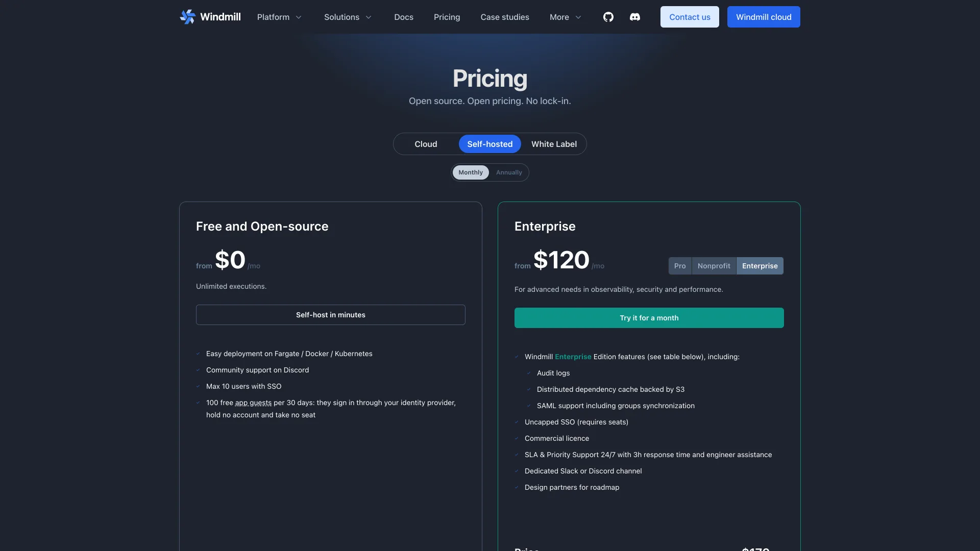Expand the More menu chevron
This screenshot has height=551, width=980.
(x=578, y=17)
